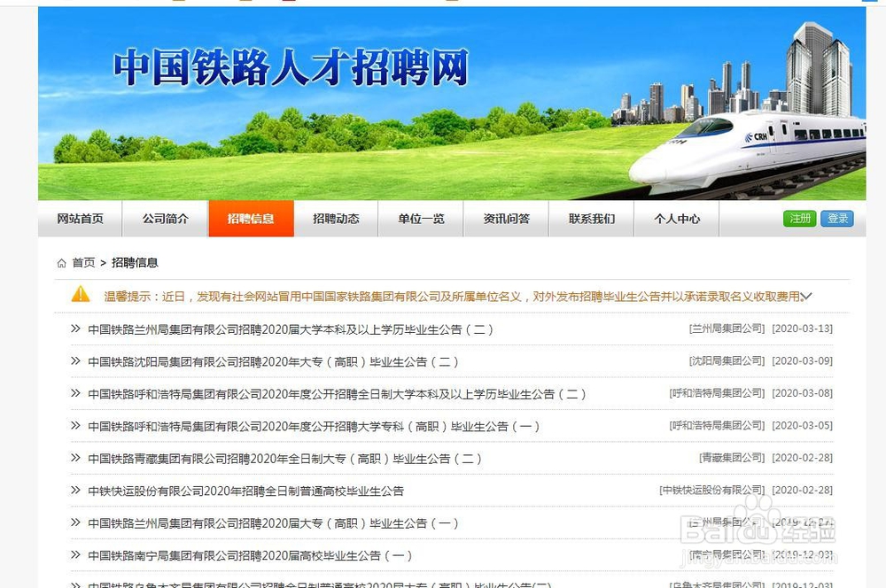Click the [青藏集团公司] tag
The width and height of the screenshot is (886, 588).
point(732,458)
